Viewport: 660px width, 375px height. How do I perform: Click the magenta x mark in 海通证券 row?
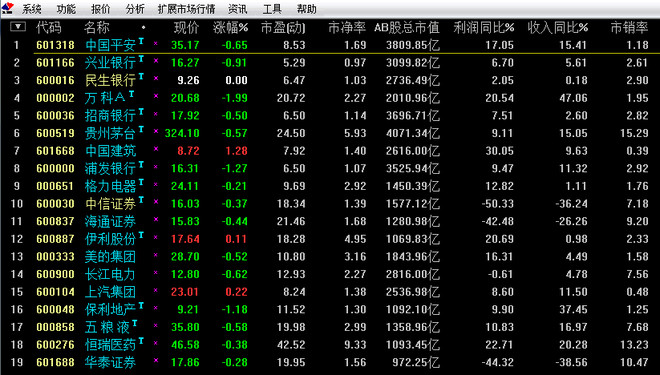(x=156, y=219)
